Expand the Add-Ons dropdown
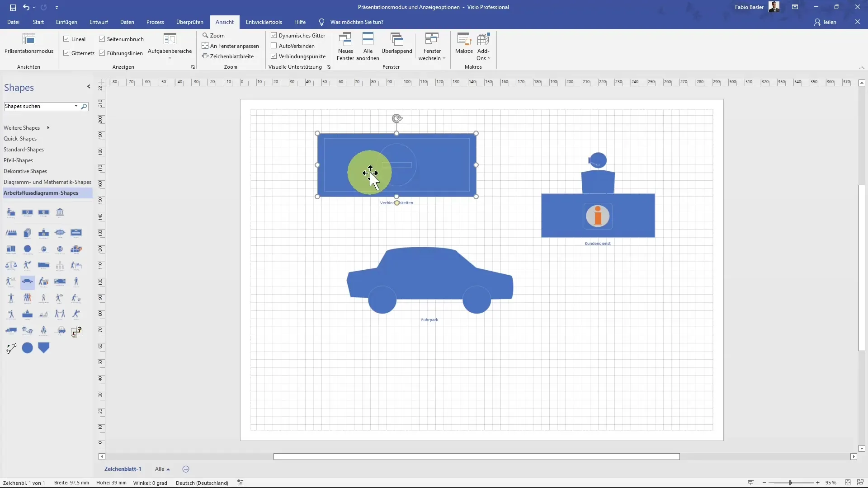This screenshot has width=868, height=488. (483, 47)
